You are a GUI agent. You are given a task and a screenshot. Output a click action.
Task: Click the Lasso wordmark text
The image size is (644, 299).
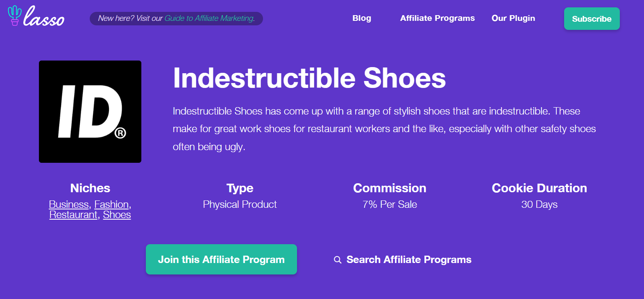click(44, 18)
